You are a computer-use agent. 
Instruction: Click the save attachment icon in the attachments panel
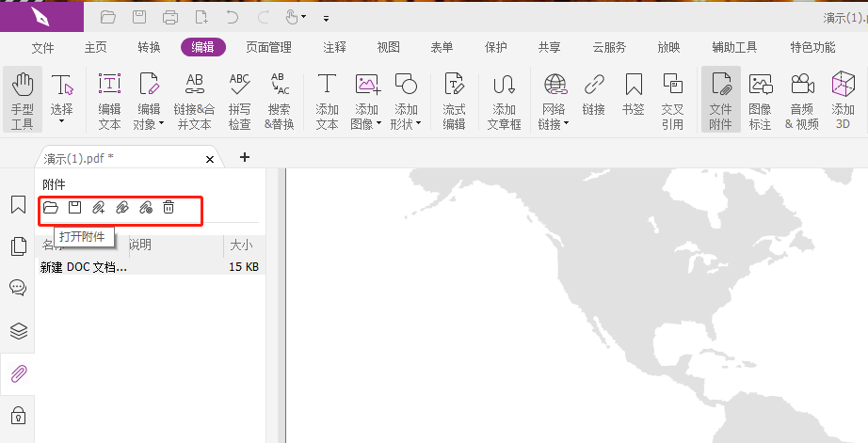[x=74, y=208]
